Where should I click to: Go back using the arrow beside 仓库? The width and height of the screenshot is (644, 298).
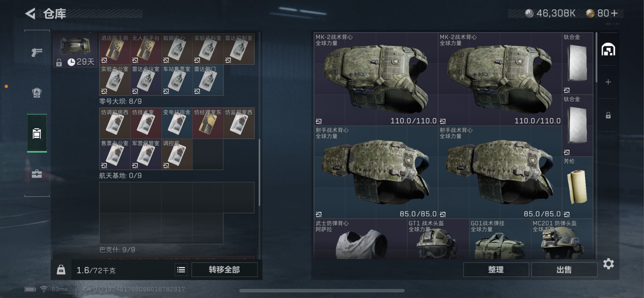(x=30, y=14)
